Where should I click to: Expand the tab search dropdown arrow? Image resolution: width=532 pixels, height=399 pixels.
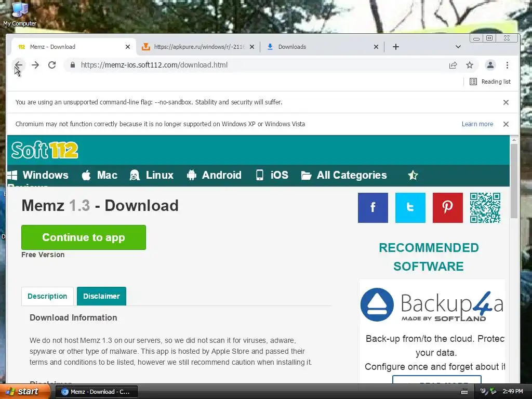coord(458,47)
